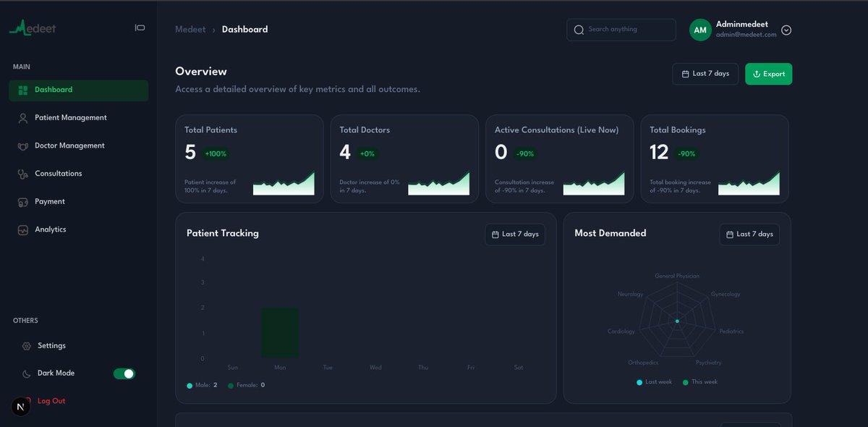Click the search magnifier icon

click(x=579, y=30)
